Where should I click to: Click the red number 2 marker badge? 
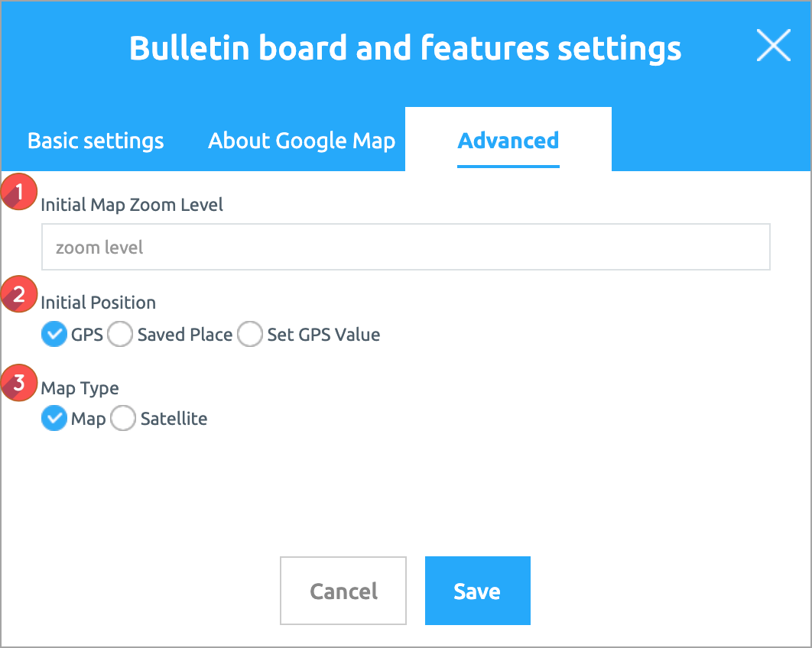pyautogui.click(x=19, y=293)
